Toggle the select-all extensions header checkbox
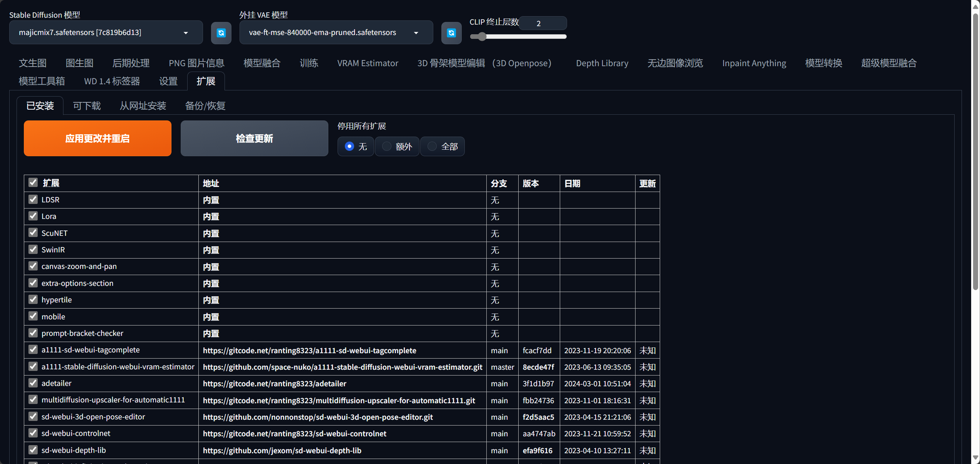Viewport: 980px width, 464px height. (33, 182)
